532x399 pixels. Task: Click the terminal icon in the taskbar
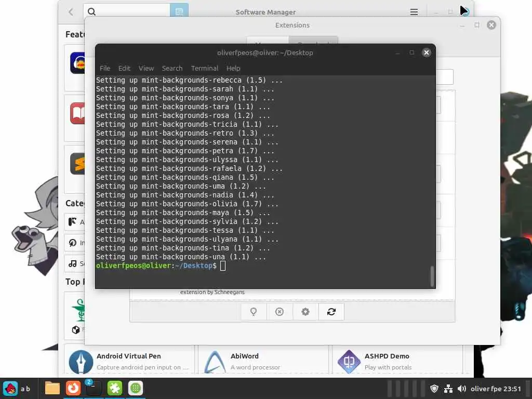coord(94,389)
